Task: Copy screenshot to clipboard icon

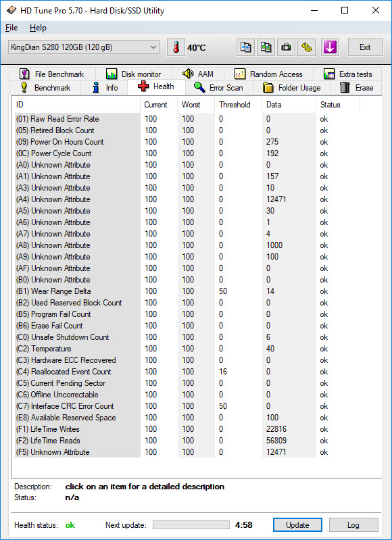Action: pyautogui.click(x=266, y=47)
